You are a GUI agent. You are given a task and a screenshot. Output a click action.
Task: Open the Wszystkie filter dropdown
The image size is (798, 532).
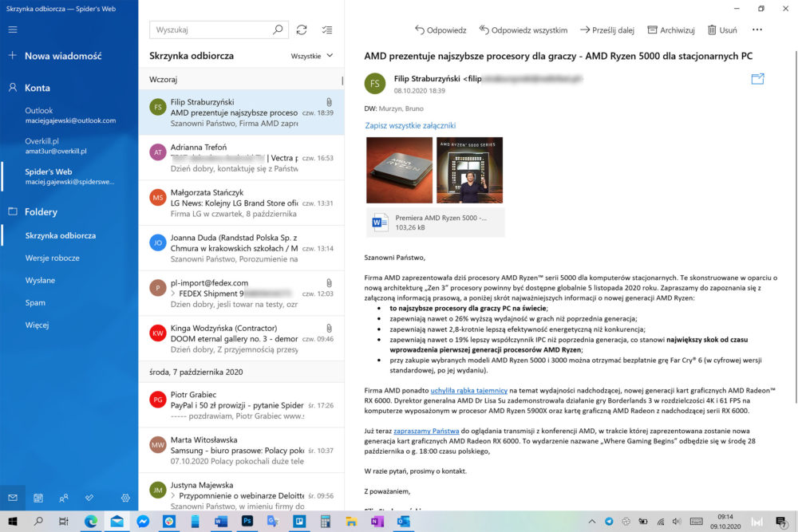tap(312, 56)
